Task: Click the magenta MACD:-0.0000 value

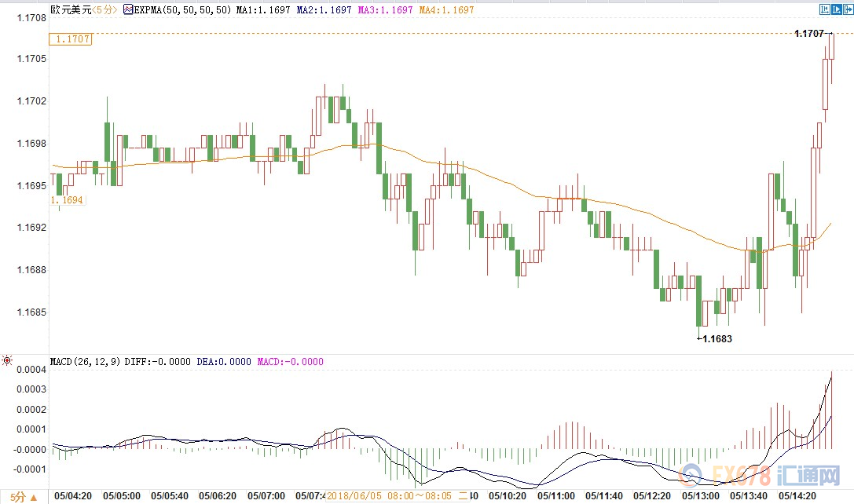Action: [x=290, y=361]
